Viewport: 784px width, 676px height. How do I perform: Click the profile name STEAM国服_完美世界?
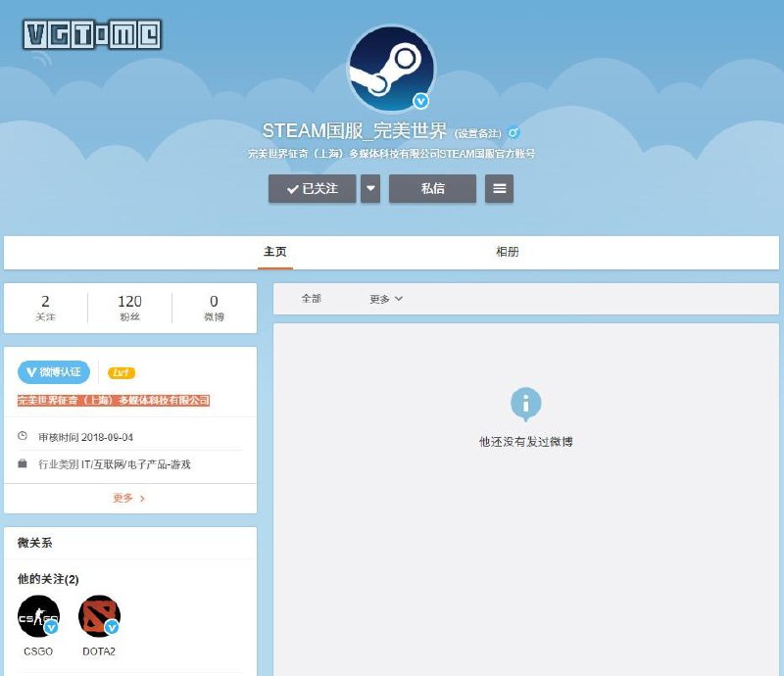(355, 131)
